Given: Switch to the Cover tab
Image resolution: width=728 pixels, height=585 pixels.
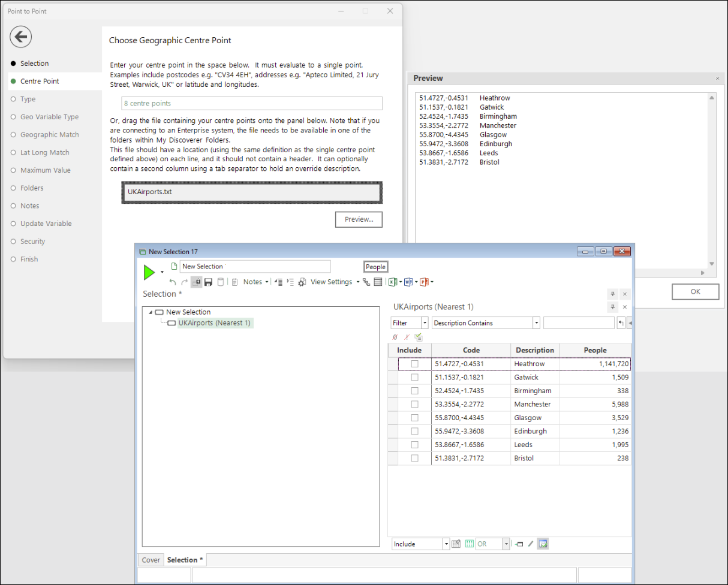Looking at the screenshot, I should [x=151, y=560].
